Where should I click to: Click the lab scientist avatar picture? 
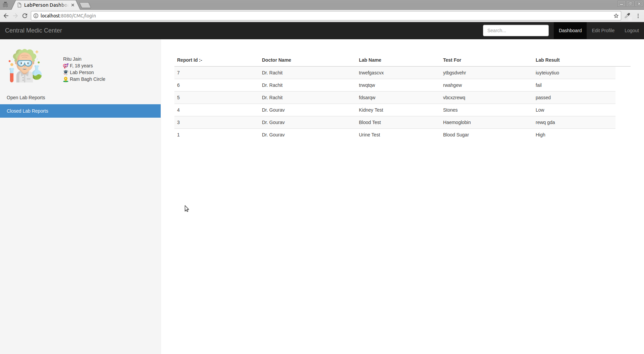coord(25,66)
